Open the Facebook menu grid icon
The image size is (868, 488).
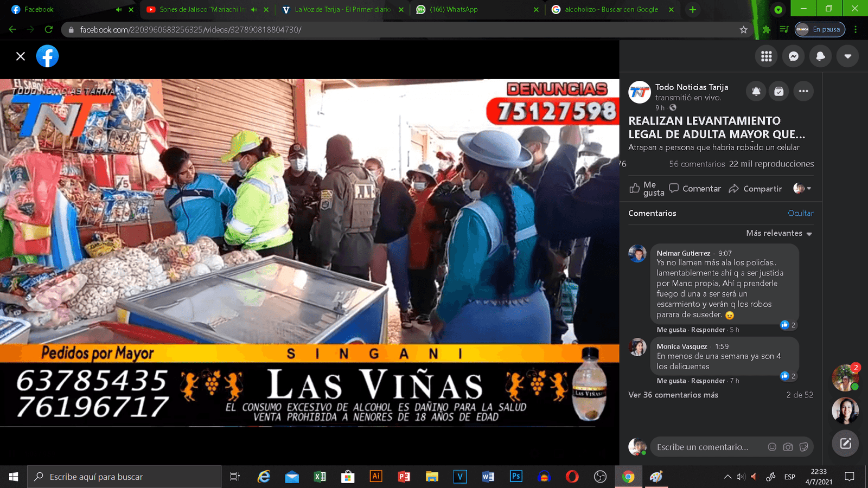[766, 56]
